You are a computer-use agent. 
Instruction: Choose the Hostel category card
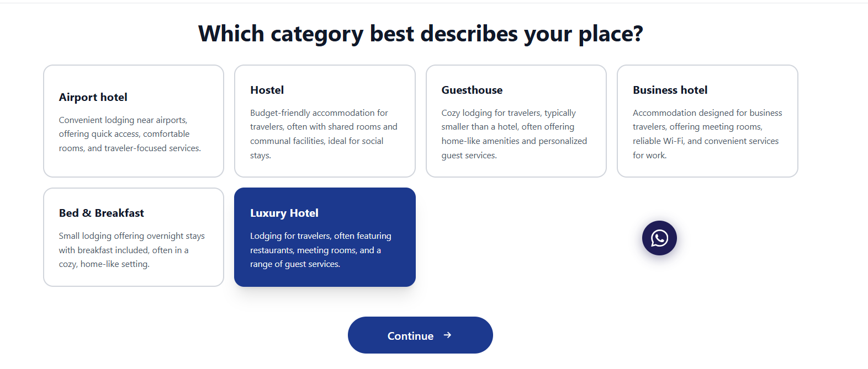pos(325,121)
